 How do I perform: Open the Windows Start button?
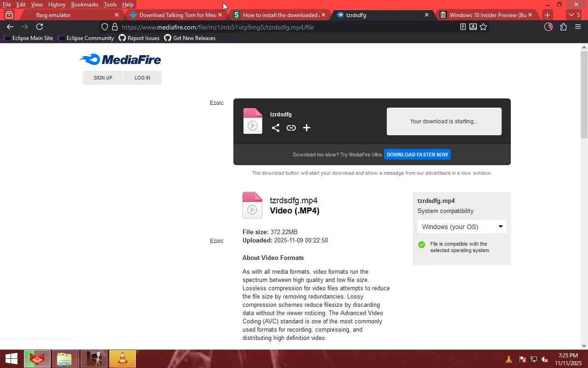click(x=11, y=359)
